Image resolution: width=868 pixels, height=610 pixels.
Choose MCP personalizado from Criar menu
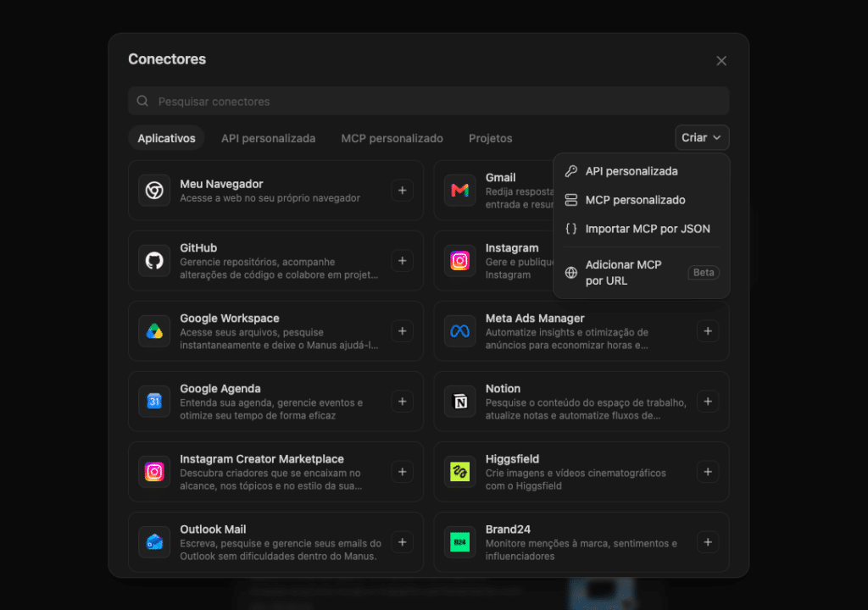click(x=642, y=200)
